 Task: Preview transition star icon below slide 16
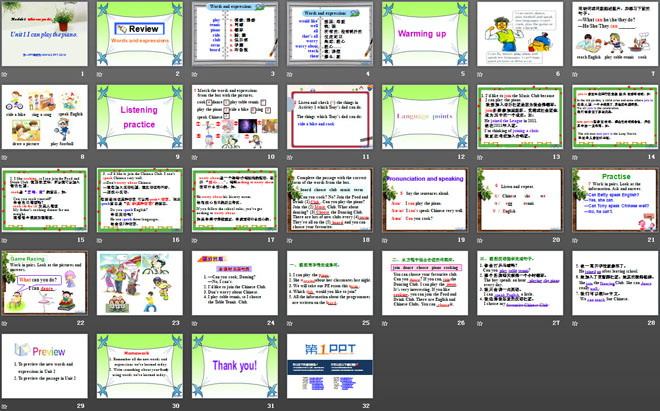pos(99,240)
